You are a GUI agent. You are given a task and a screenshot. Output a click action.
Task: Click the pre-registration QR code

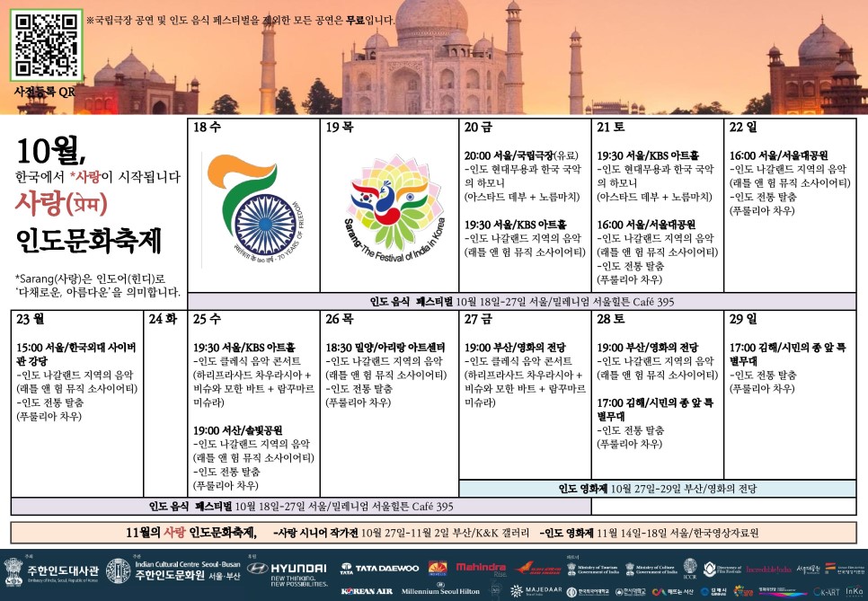(x=46, y=45)
